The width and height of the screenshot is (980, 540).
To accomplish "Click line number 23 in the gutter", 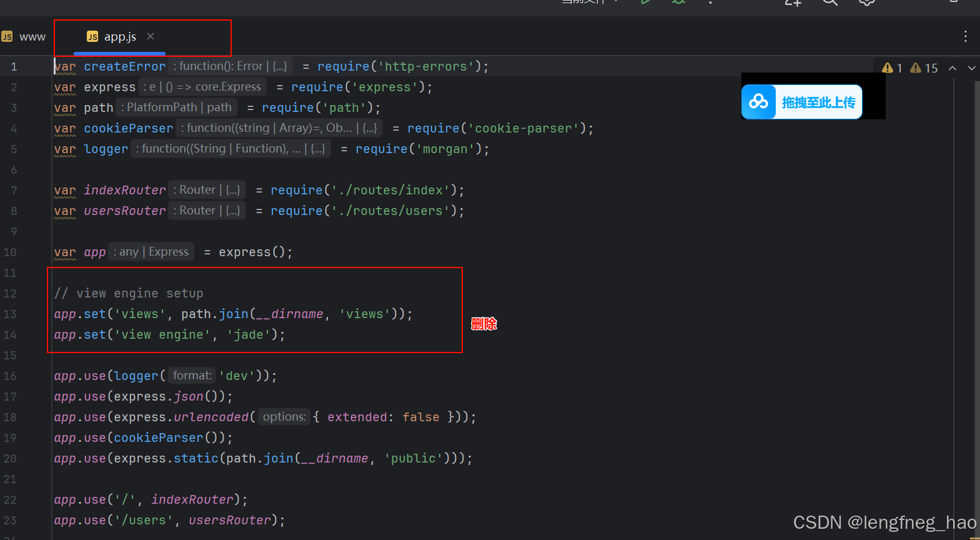I will [10, 520].
